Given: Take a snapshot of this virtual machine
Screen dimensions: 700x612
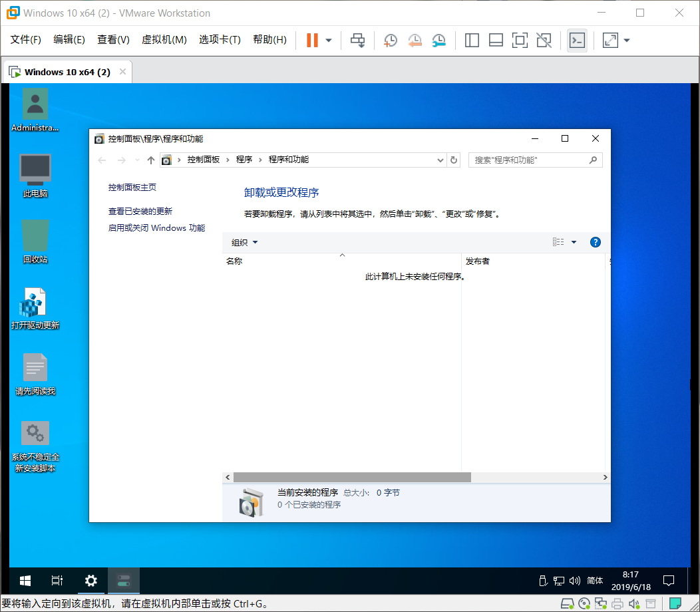Looking at the screenshot, I should pos(390,40).
